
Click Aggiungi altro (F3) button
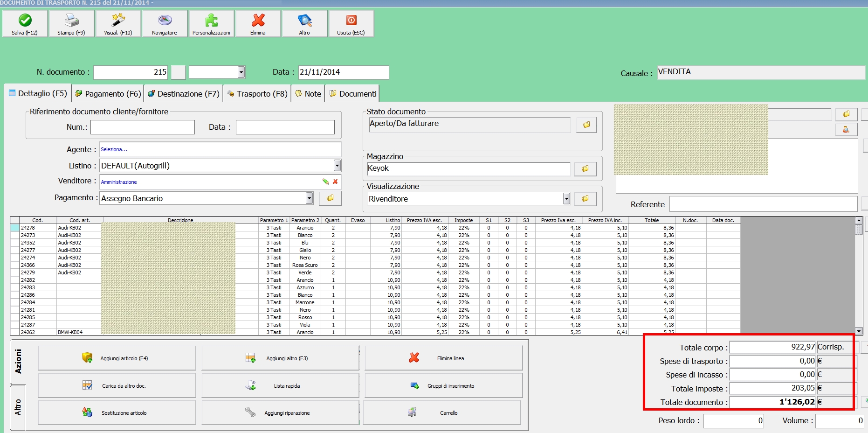pyautogui.click(x=280, y=358)
